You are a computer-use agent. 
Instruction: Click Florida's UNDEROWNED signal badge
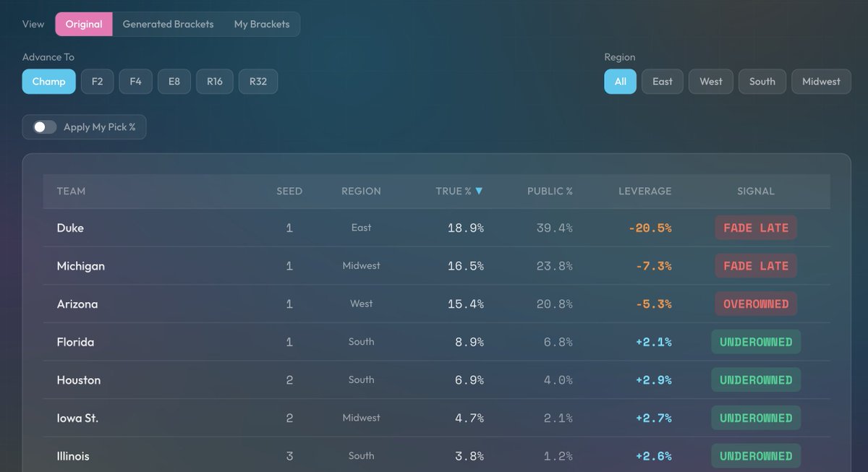pyautogui.click(x=756, y=342)
